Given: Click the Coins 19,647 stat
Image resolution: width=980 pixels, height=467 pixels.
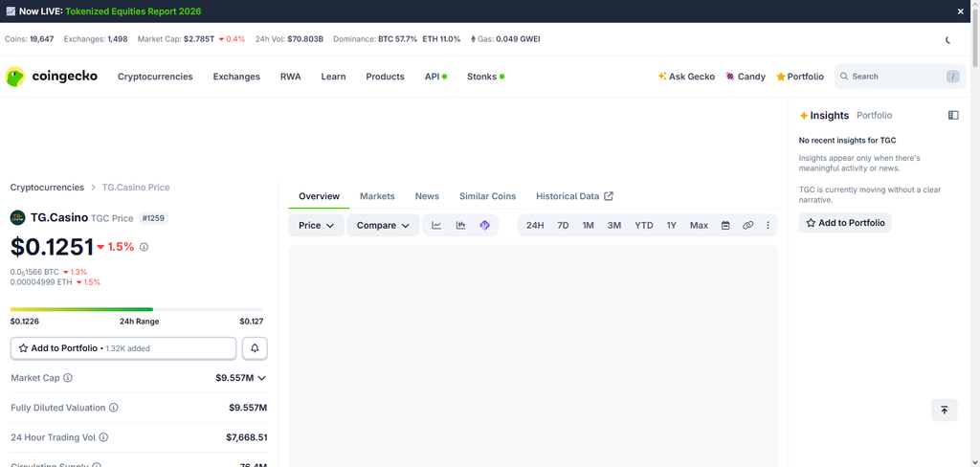Looking at the screenshot, I should coord(30,39).
